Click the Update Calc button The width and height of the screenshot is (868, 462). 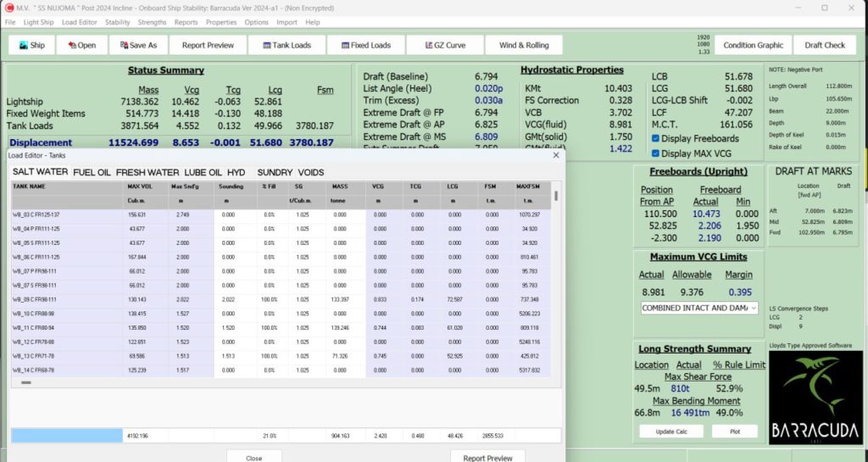click(671, 431)
